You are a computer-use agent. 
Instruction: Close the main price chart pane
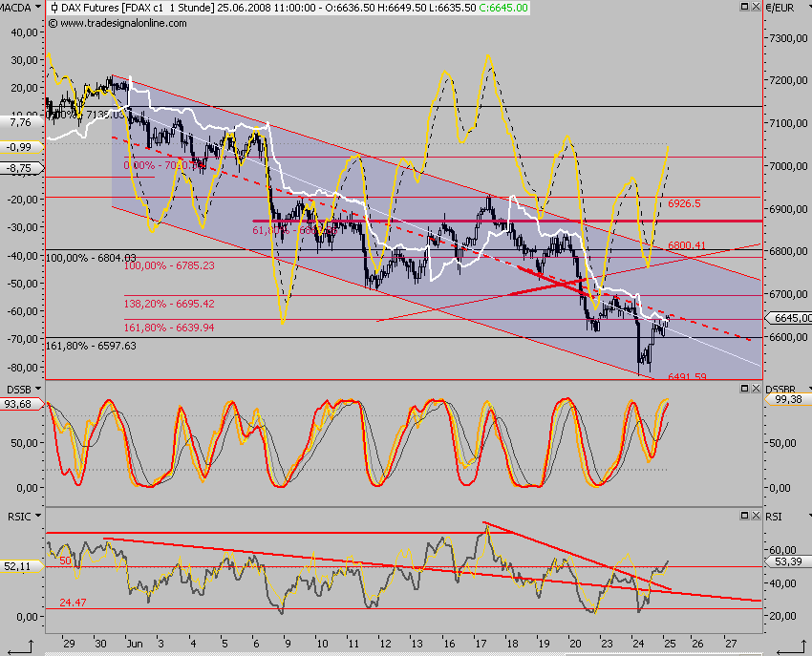[x=756, y=7]
